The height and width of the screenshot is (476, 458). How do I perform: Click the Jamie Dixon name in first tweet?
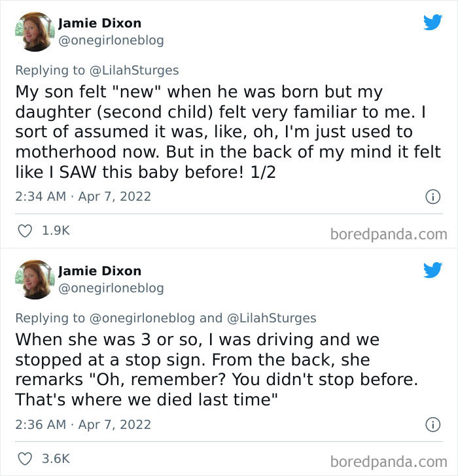99,24
